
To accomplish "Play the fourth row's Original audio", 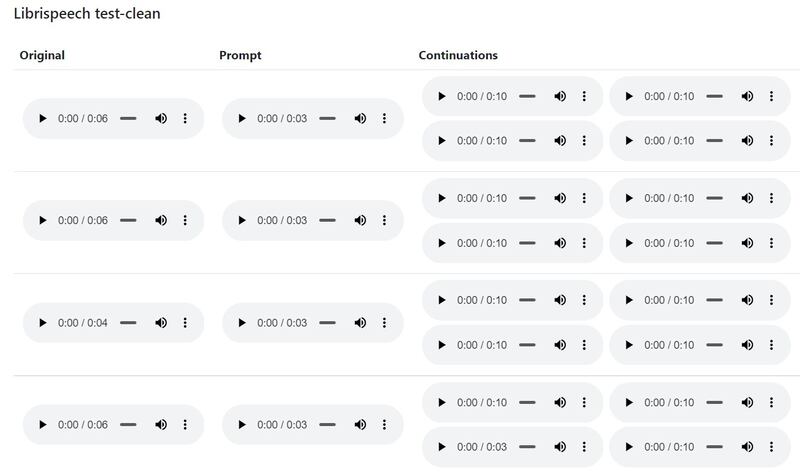I will click(42, 425).
